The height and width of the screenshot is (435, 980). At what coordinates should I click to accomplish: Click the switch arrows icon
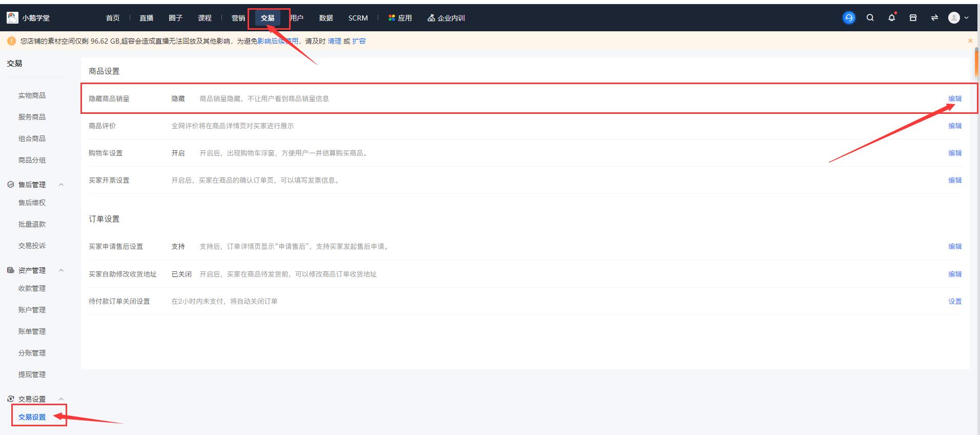[934, 18]
